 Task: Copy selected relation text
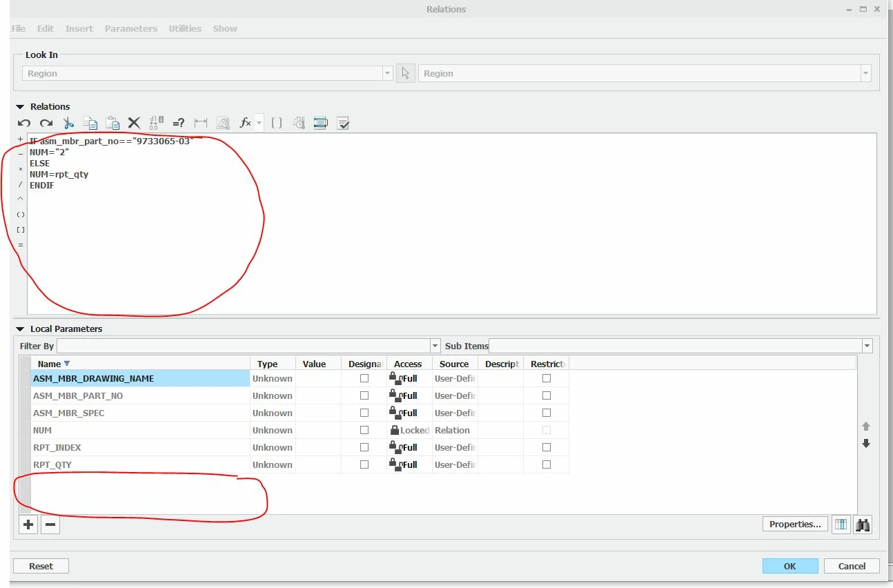point(90,123)
